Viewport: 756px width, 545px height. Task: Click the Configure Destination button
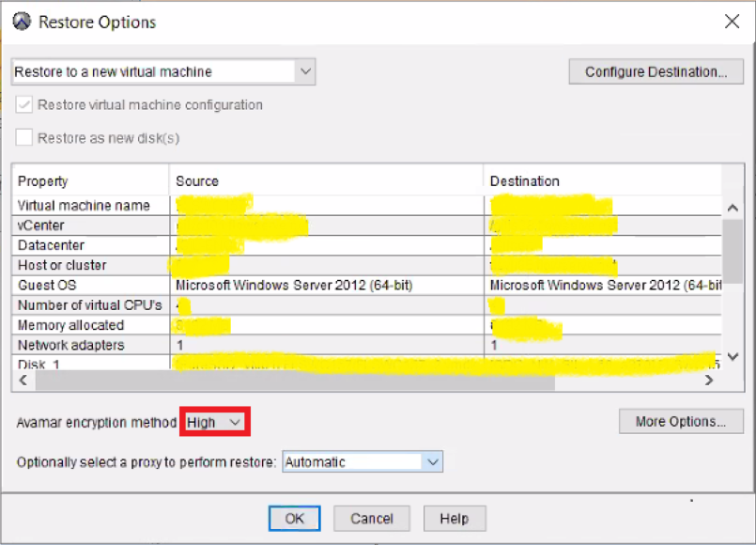click(656, 71)
